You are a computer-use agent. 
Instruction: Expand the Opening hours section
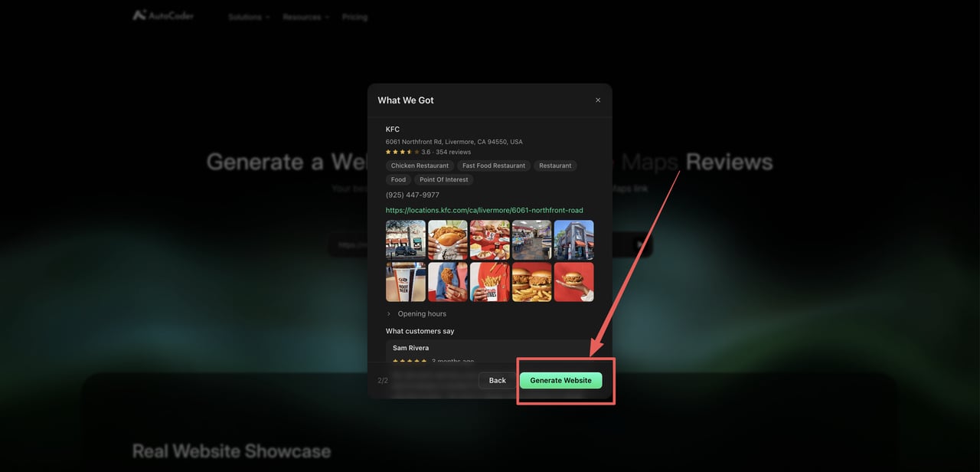[x=416, y=313]
